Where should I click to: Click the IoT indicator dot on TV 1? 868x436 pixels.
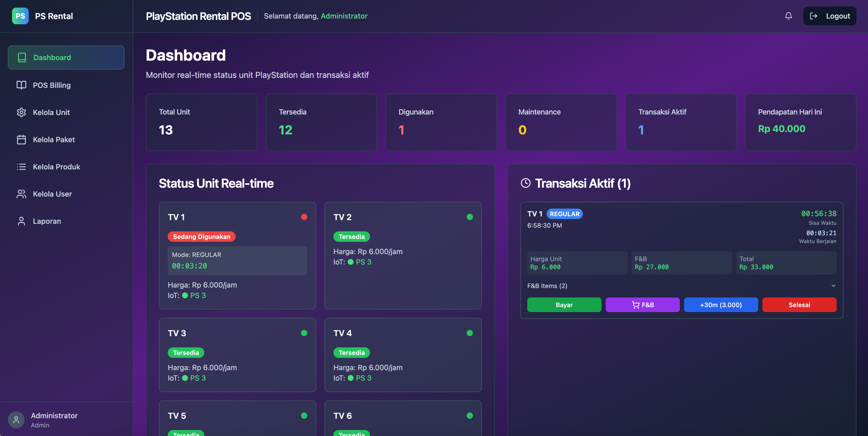tap(185, 295)
